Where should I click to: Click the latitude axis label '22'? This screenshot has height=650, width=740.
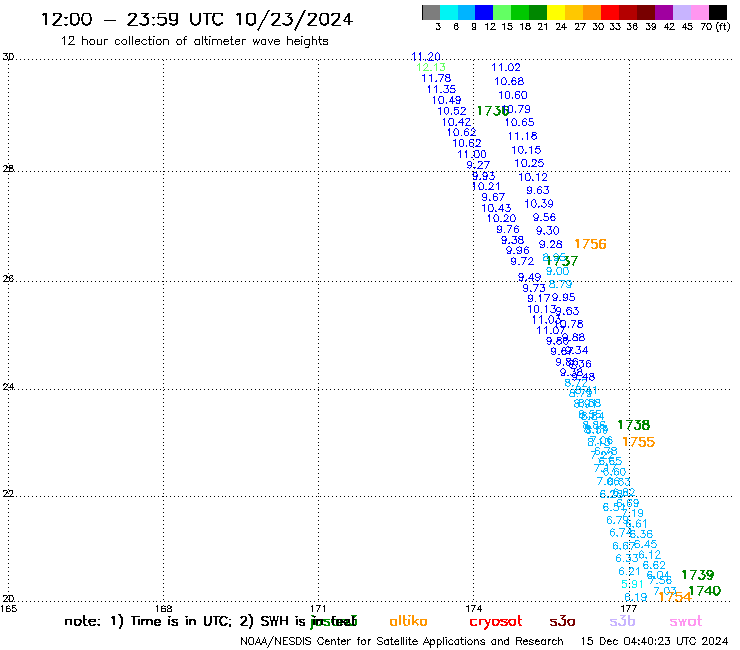8,493
